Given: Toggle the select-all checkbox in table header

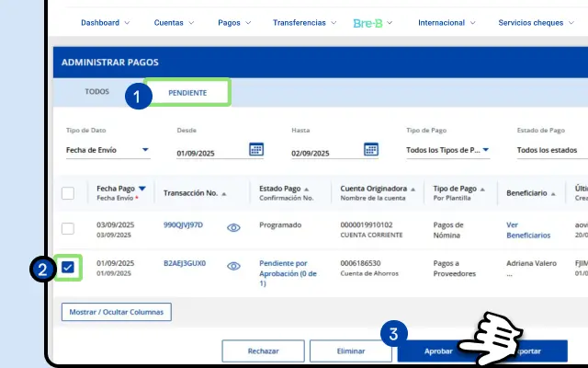Looking at the screenshot, I should coord(67,193).
